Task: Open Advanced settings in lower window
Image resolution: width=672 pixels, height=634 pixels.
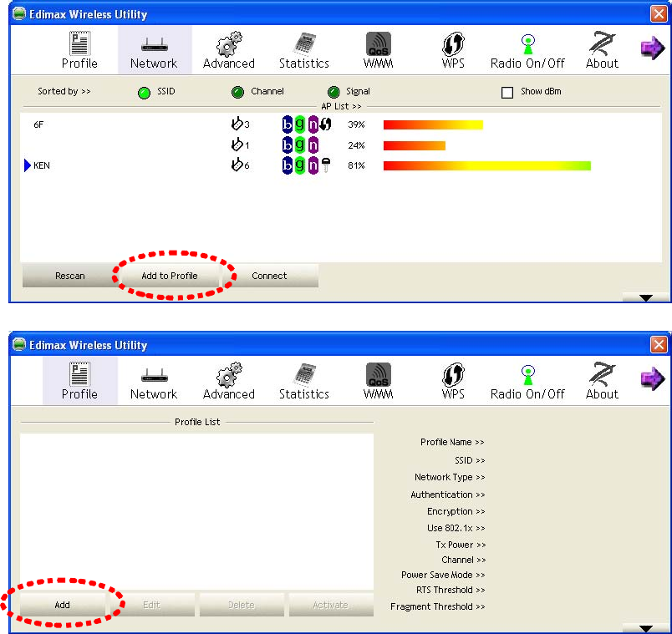Action: 229,380
